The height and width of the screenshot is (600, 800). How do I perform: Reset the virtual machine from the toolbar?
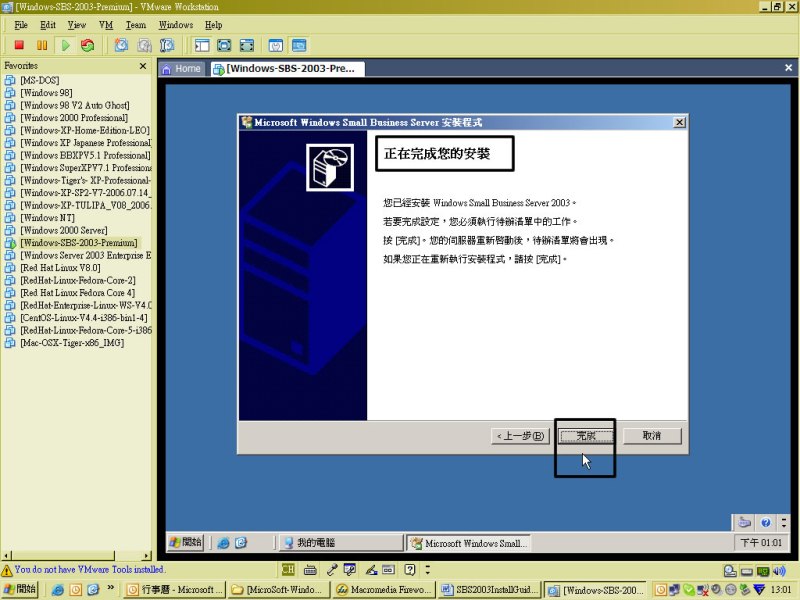click(88, 45)
